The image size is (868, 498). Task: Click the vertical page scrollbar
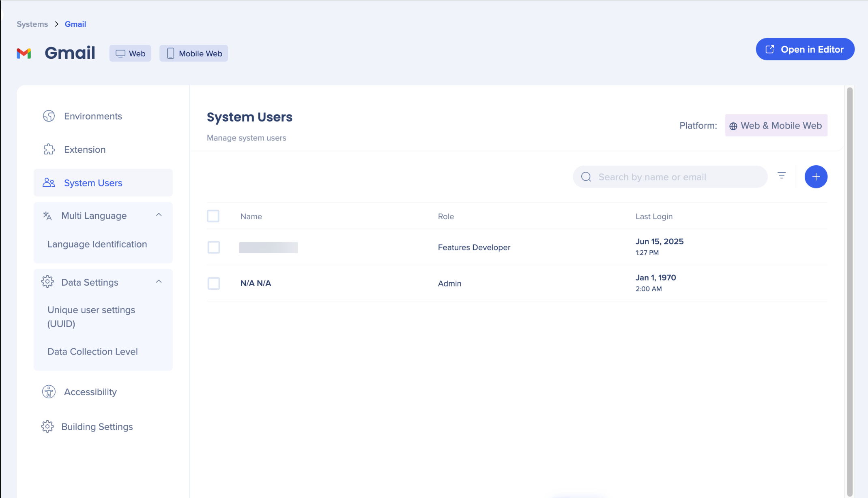click(850, 291)
